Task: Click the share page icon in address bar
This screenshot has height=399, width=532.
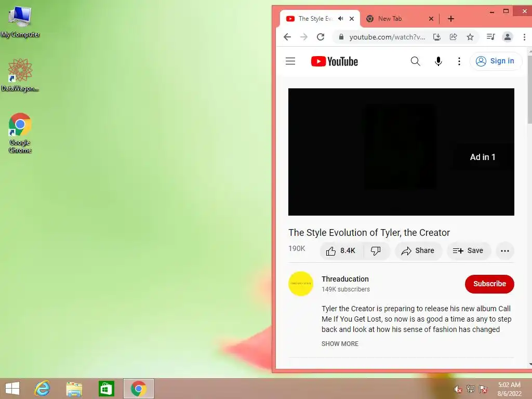Action: coord(453,37)
